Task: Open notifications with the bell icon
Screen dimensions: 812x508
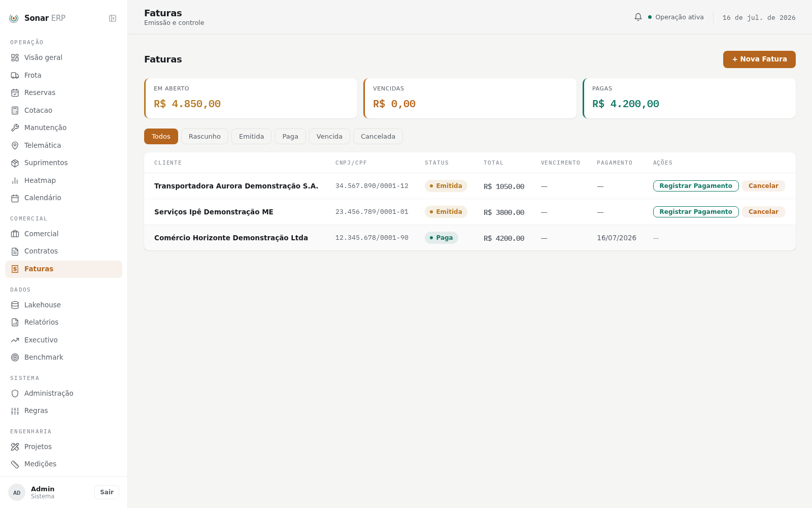Action: click(x=638, y=17)
